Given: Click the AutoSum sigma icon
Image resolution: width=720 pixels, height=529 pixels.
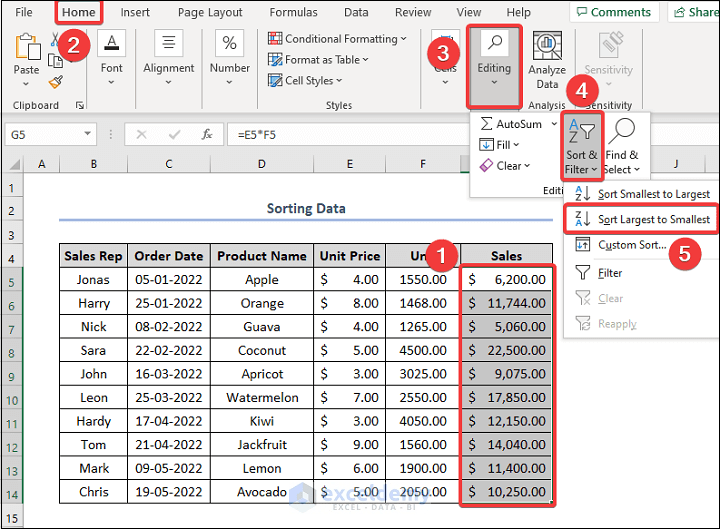Looking at the screenshot, I should pos(486,124).
